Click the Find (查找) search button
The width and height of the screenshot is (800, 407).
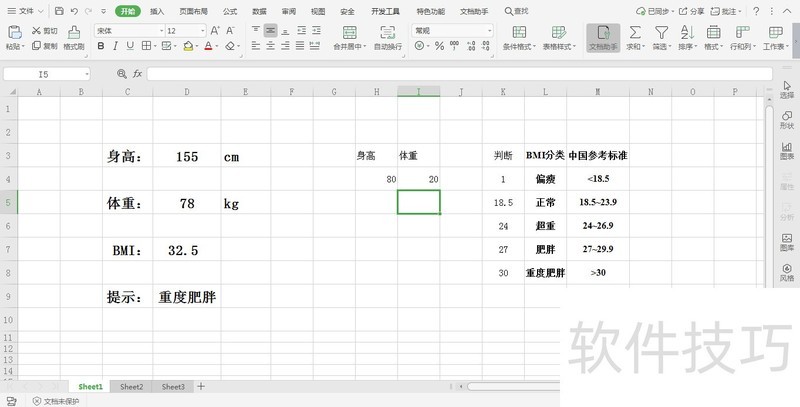click(x=516, y=11)
